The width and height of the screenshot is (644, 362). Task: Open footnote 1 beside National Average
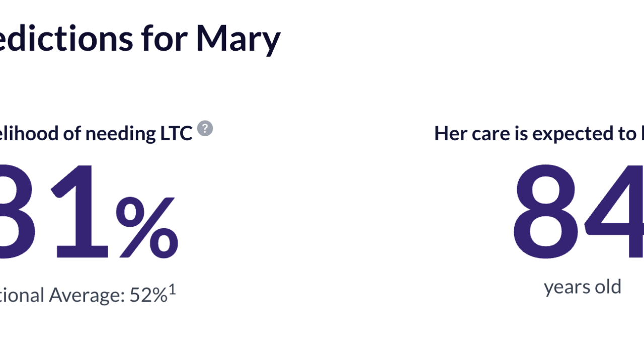(173, 291)
